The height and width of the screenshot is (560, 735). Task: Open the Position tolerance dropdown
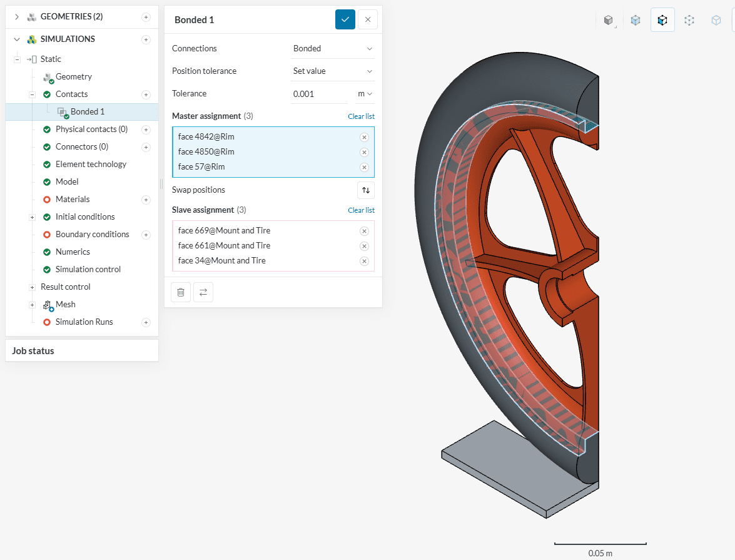tap(332, 71)
